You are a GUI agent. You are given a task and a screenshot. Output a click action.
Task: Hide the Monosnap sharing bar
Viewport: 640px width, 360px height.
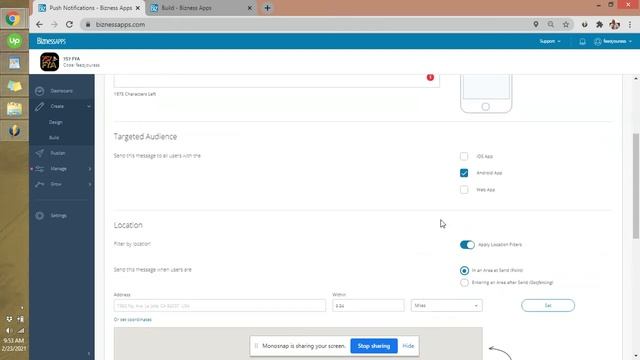[408, 346]
